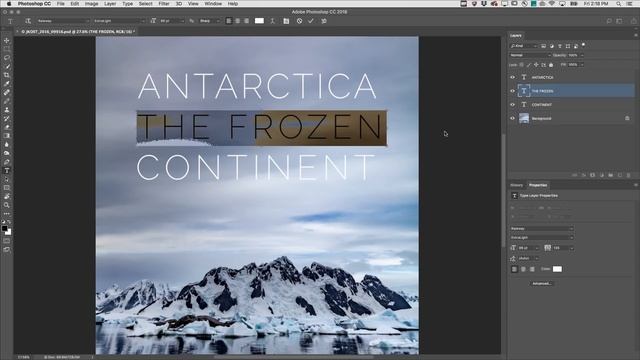This screenshot has height=360, width=640.
Task: Set right align text in Properties panel
Action: click(x=532, y=269)
